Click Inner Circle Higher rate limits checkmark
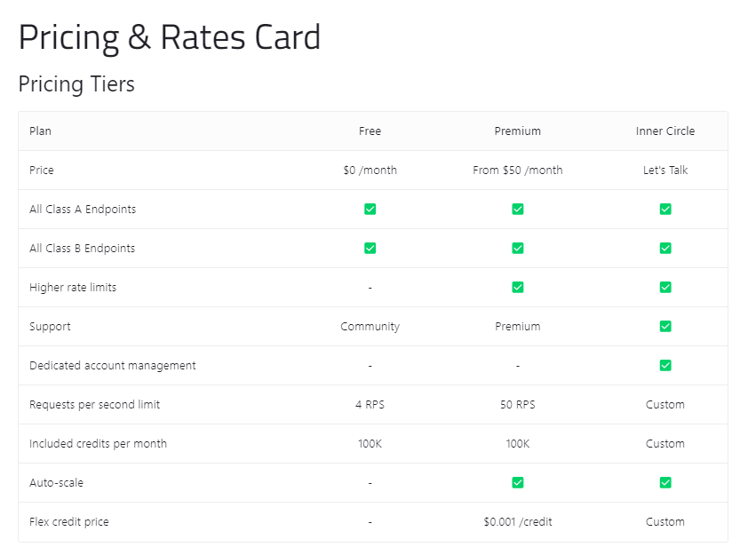The width and height of the screenshot is (756, 555). pos(665,288)
